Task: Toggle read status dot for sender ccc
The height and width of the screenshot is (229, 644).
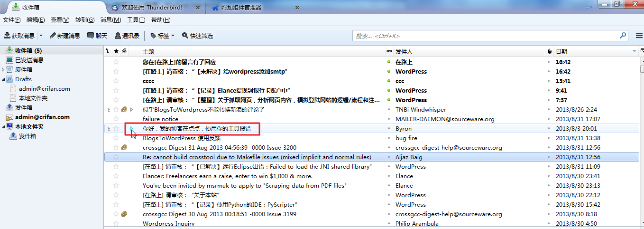Action: coord(389,81)
